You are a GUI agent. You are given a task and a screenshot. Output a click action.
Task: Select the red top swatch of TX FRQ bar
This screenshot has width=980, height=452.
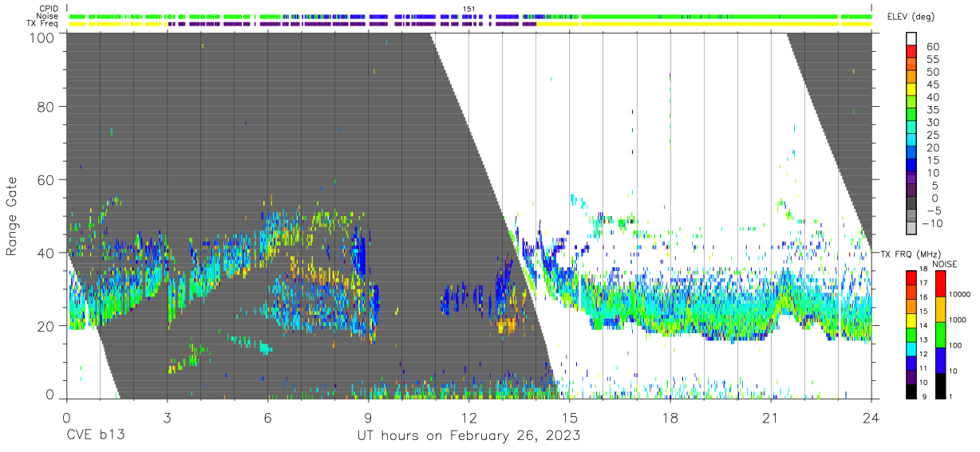pos(912,277)
